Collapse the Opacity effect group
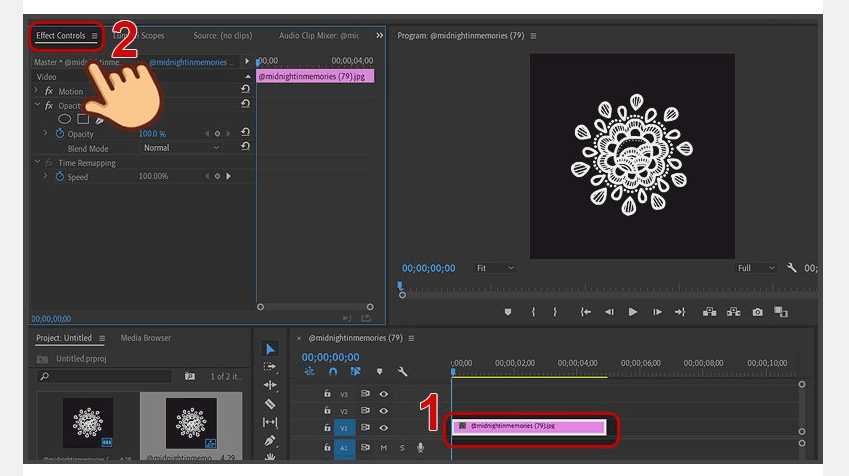Viewport: 849px width, 476px height. click(x=37, y=105)
